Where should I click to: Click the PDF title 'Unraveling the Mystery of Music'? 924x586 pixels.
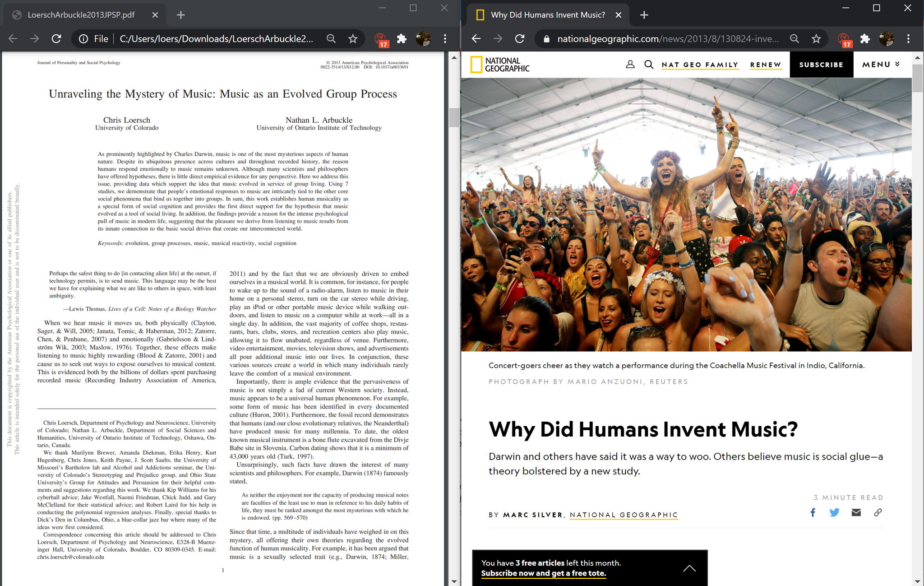223,94
